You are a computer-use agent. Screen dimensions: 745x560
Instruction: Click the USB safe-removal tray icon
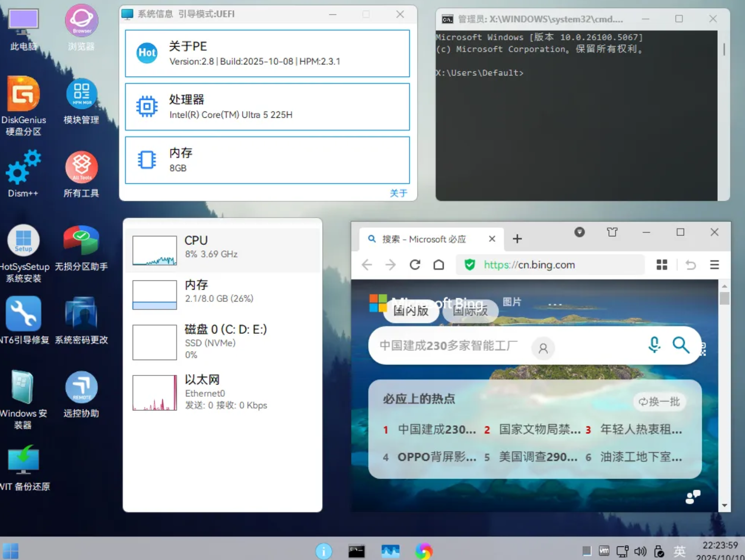click(659, 551)
